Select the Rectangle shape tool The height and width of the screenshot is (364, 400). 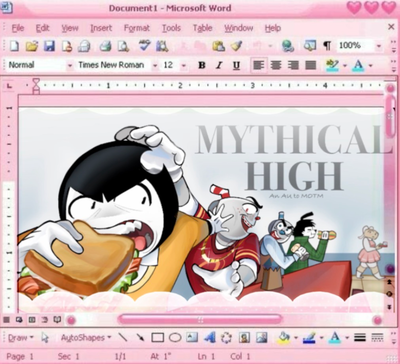click(x=157, y=338)
